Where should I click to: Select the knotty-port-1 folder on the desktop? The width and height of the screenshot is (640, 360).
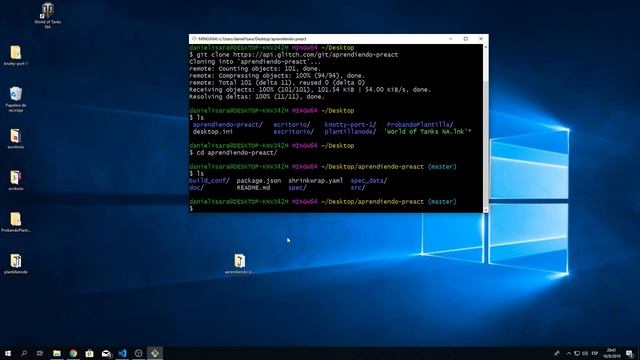tap(16, 56)
